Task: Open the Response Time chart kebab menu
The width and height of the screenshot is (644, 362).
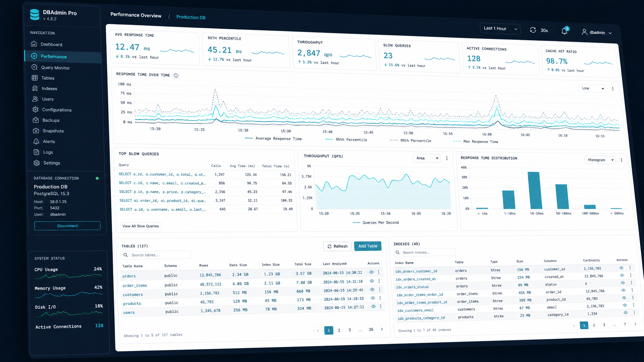Action: (x=613, y=89)
